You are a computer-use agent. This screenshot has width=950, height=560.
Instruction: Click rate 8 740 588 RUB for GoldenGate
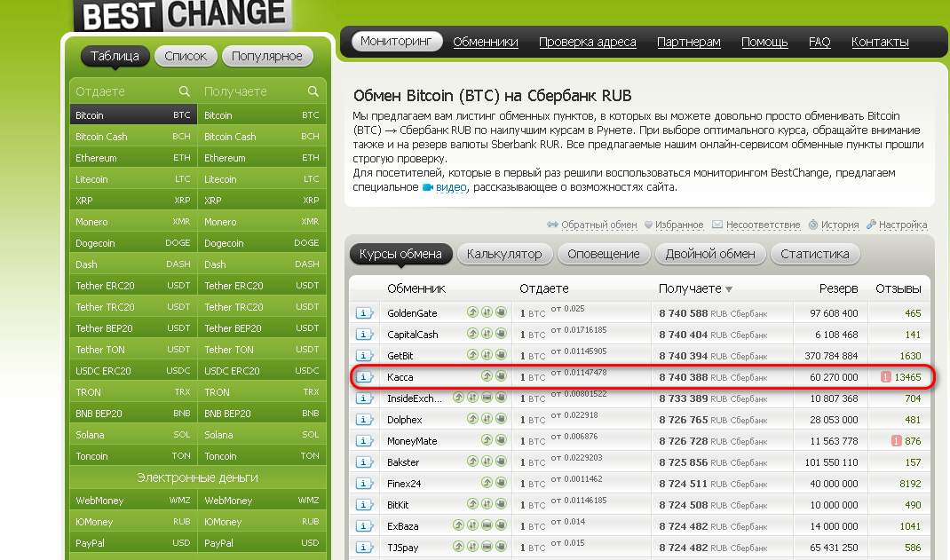713,313
